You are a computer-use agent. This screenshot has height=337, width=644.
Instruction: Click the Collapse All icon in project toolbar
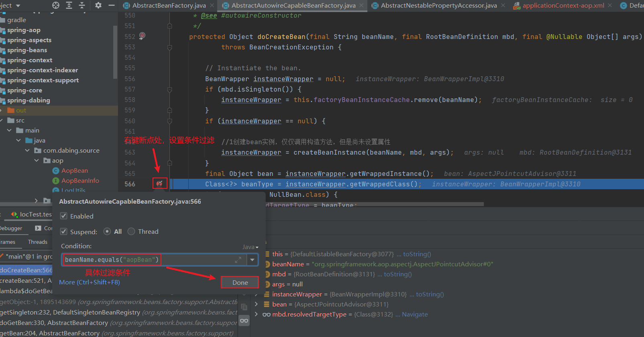[82, 5]
